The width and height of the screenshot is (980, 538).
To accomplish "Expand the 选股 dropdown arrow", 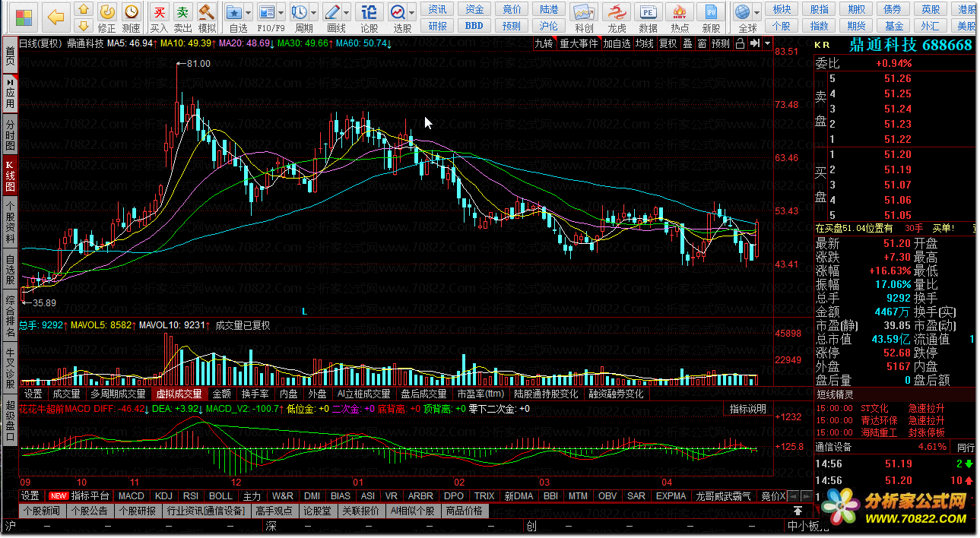I will click(412, 13).
